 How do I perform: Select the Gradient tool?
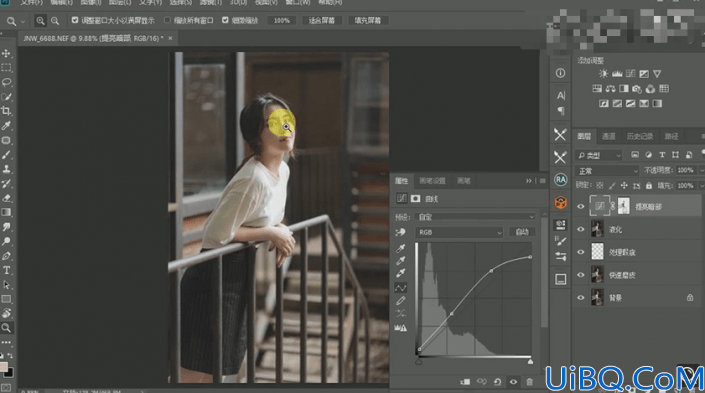click(x=6, y=212)
